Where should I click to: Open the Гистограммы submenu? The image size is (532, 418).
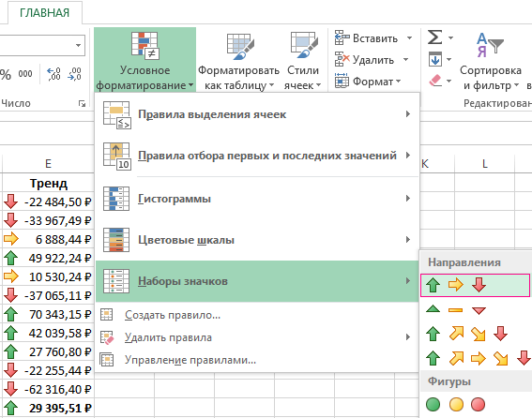pos(257,199)
